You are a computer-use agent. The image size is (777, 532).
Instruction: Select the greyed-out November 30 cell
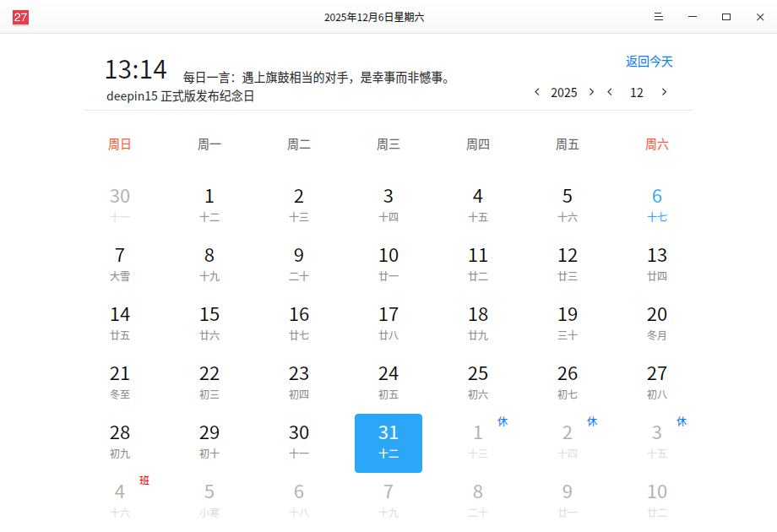(120, 205)
